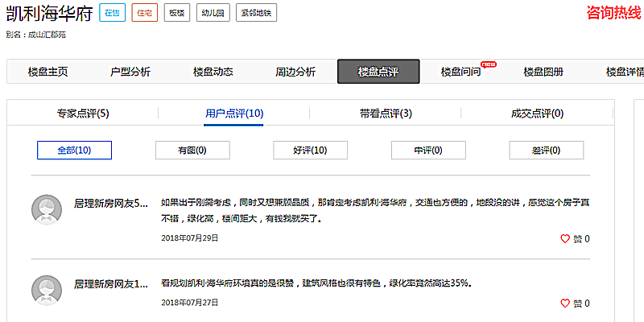644x322 pixels.
Task: Open the 楼盘问问 tab with new badge
Action: pos(461,72)
